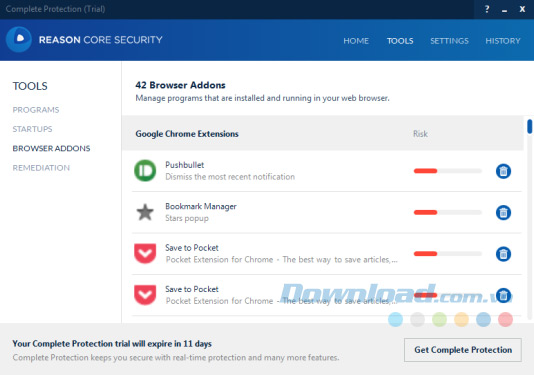The image size is (534, 375).
Task: Click 'Dismiss the most recent notification' description
Action: [x=230, y=177]
